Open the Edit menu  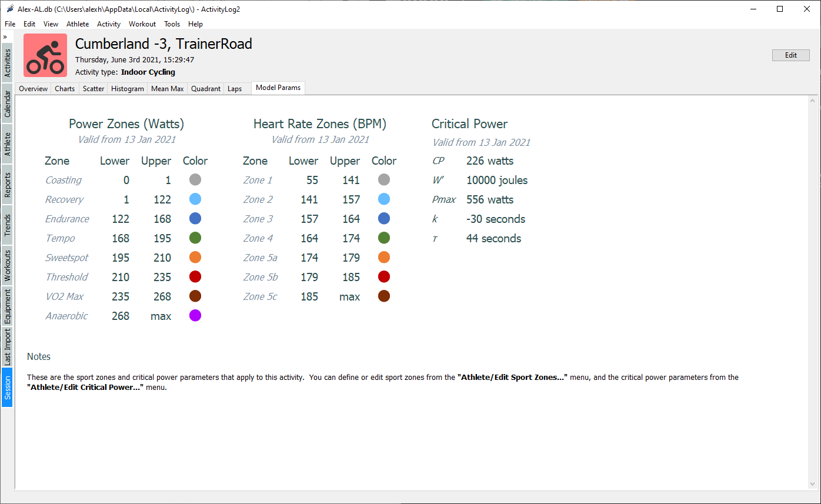click(x=29, y=24)
